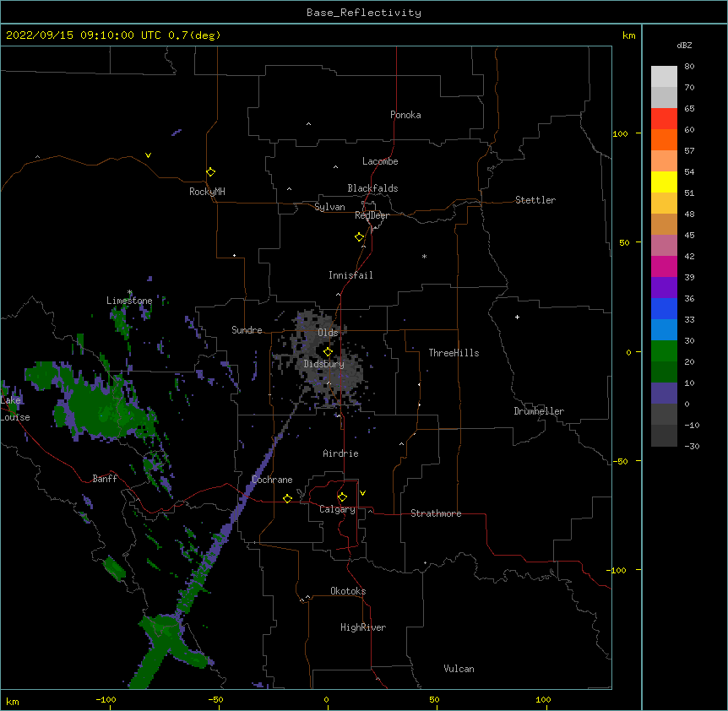This screenshot has width=728, height=711.
Task: Click the Sylvan town label
Action: pos(329,207)
